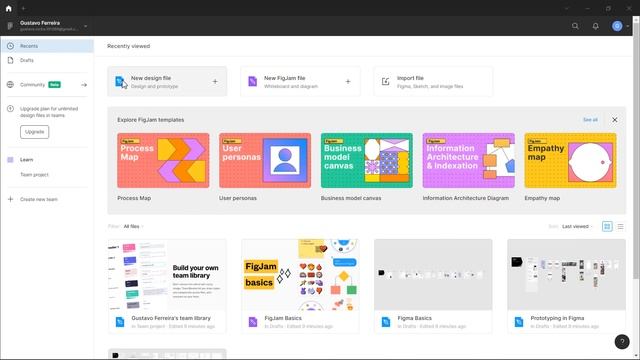Click the Community arrow icon
This screenshot has height=360, width=640.
click(x=84, y=85)
